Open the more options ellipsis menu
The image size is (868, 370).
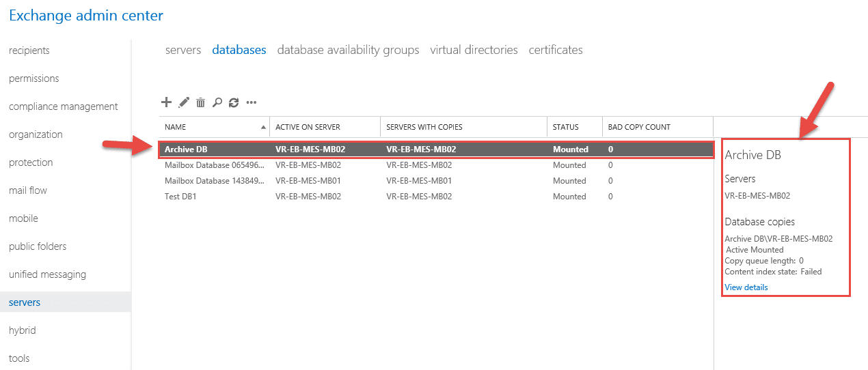pos(252,103)
